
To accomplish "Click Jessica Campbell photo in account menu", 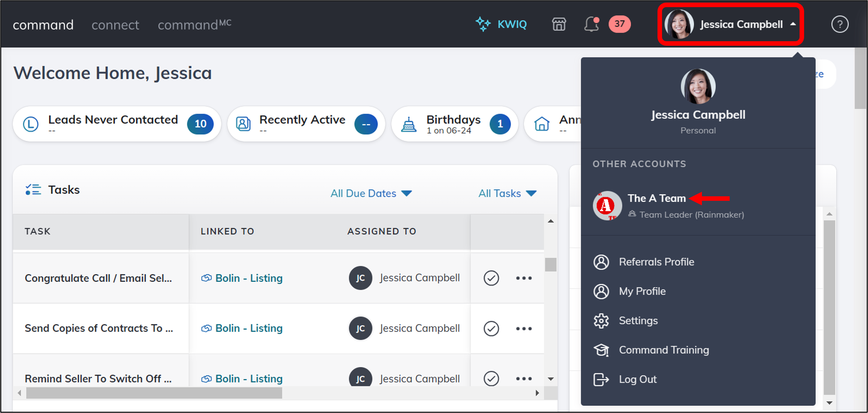I will coord(698,86).
